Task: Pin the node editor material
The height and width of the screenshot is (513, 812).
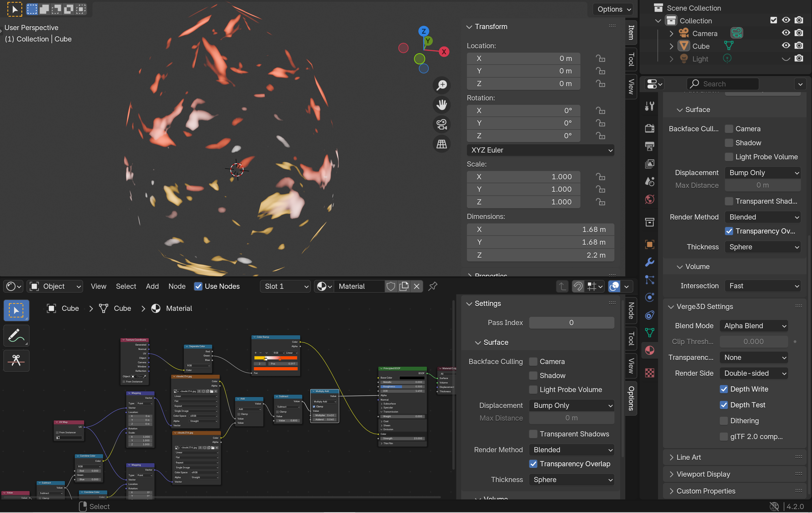Action: pyautogui.click(x=433, y=286)
